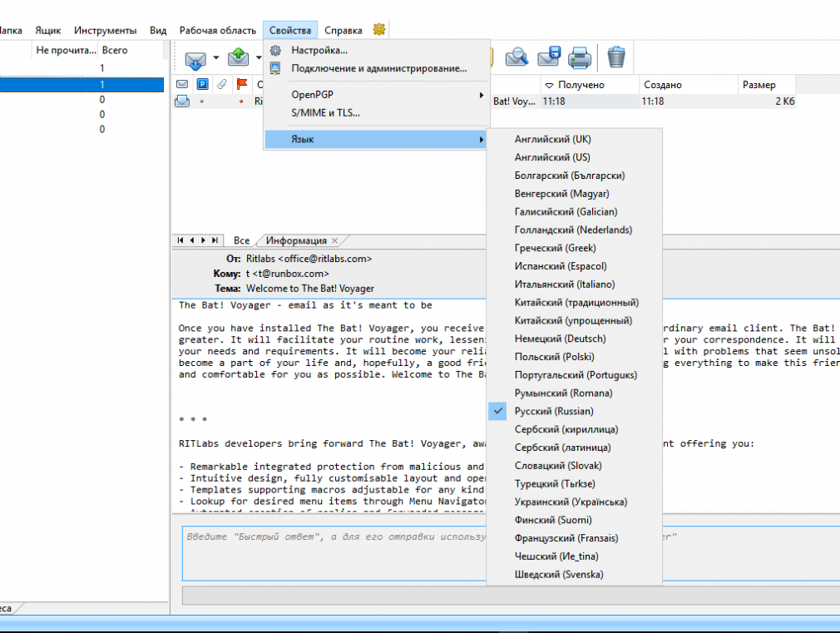Click the send queued mail icon
This screenshot has width=840, height=633.
point(239,57)
